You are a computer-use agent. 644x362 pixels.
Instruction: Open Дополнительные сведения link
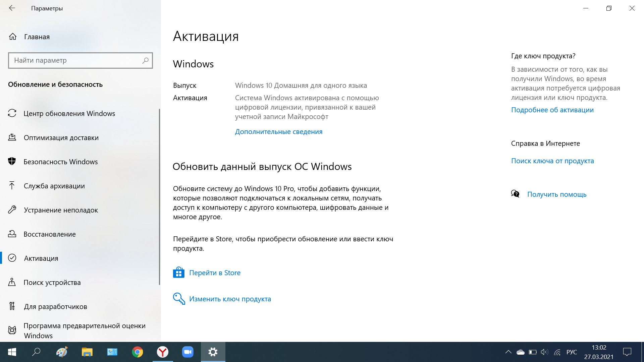pyautogui.click(x=279, y=132)
